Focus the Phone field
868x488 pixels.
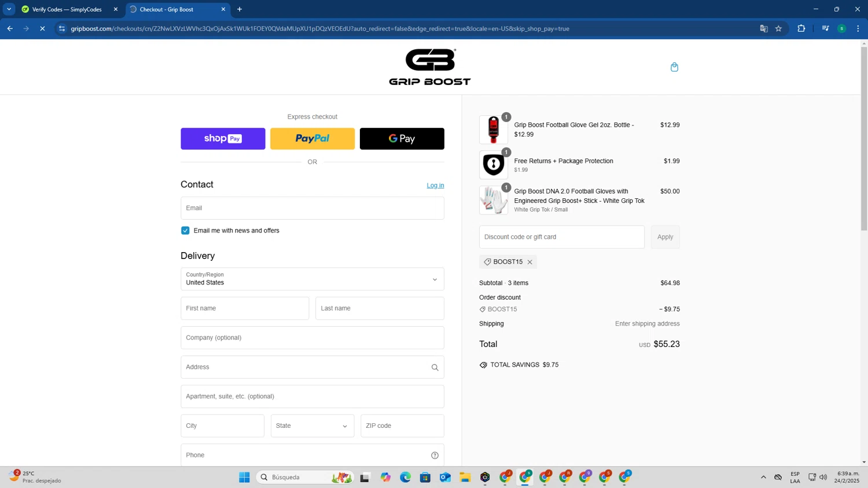[312, 455]
